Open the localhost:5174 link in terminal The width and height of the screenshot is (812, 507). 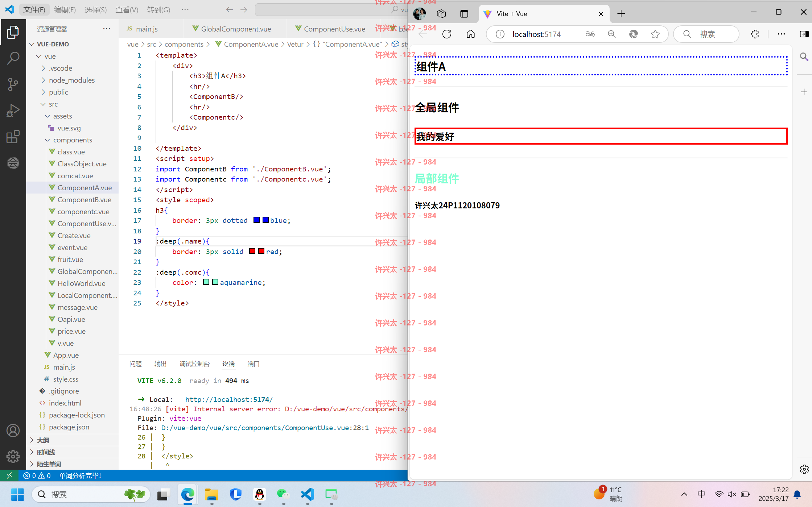pyautogui.click(x=229, y=399)
